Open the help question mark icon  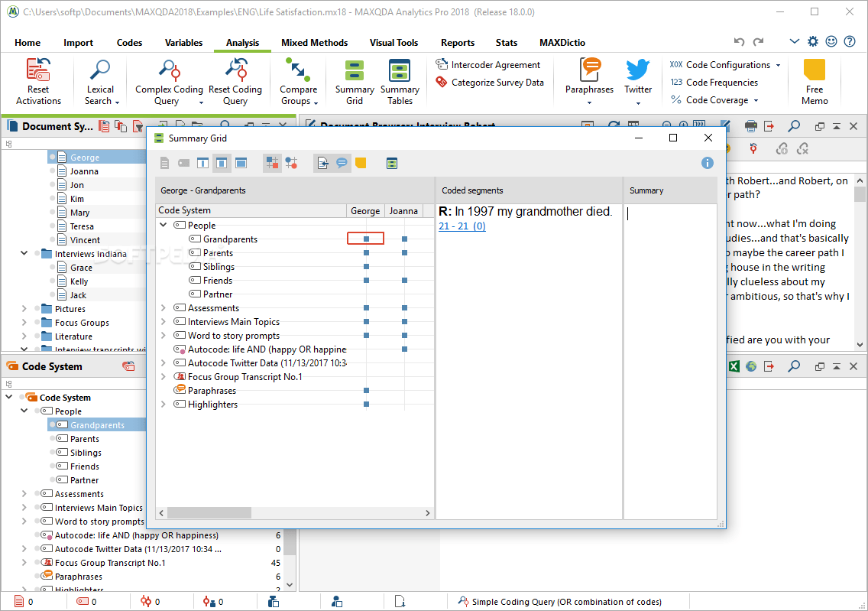click(850, 41)
